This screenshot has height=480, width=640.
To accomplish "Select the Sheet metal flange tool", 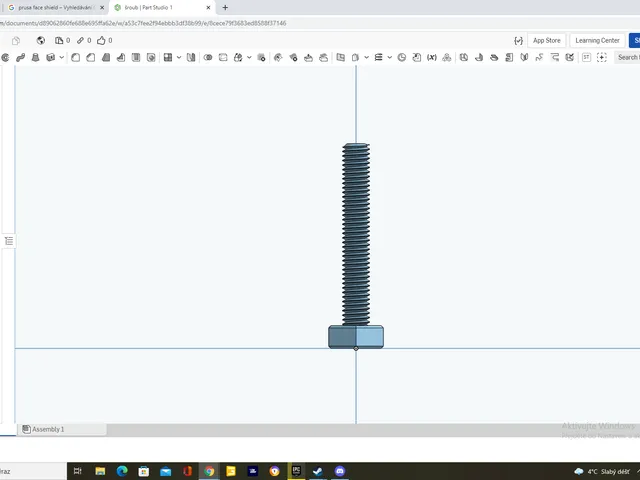I will tap(479, 58).
